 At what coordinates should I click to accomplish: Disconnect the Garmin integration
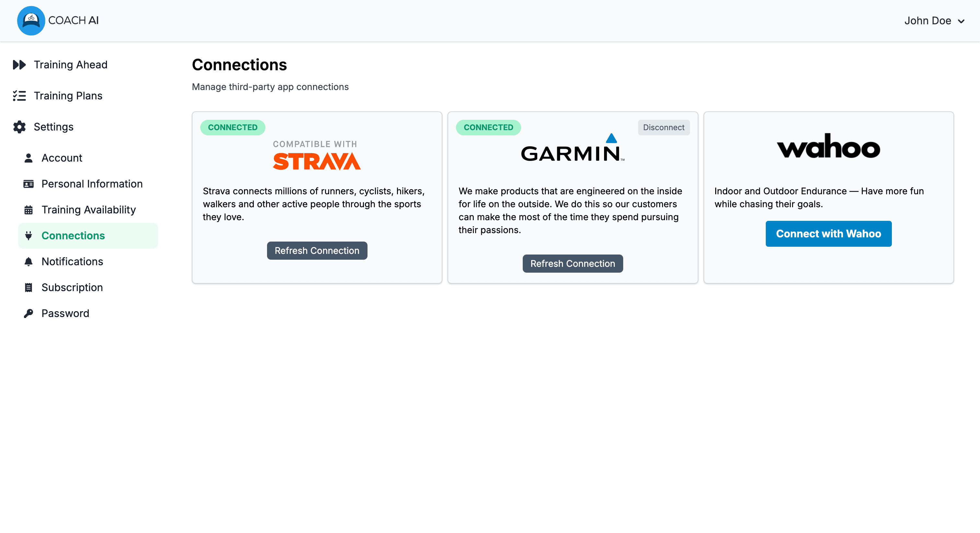pyautogui.click(x=663, y=128)
